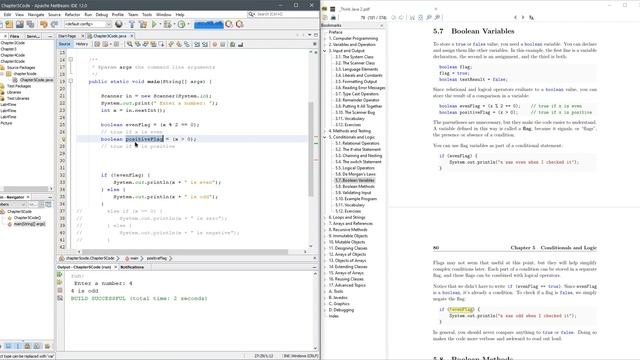Close the ChapterSCode.java editor tab

point(131,36)
